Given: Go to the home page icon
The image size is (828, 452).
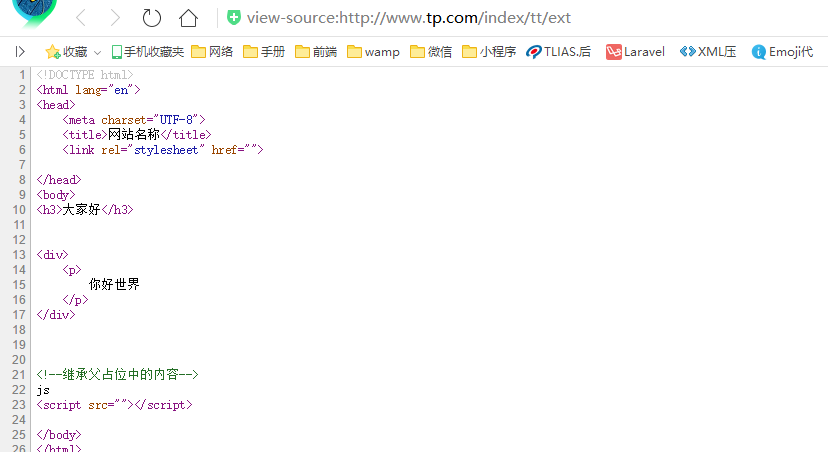Looking at the screenshot, I should pos(189,18).
